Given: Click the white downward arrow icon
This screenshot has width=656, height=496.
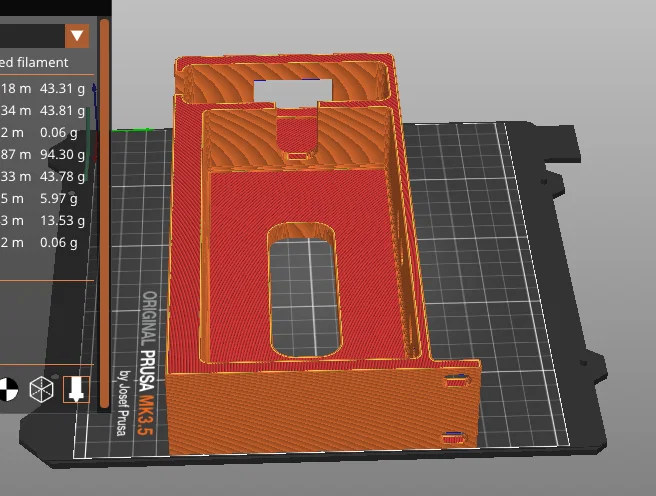Looking at the screenshot, I should 76,389.
